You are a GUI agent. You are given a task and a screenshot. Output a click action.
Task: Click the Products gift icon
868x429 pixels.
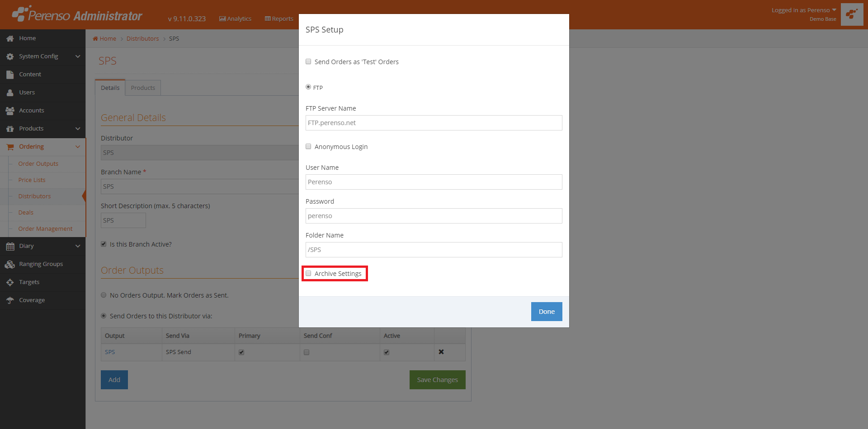coord(10,129)
